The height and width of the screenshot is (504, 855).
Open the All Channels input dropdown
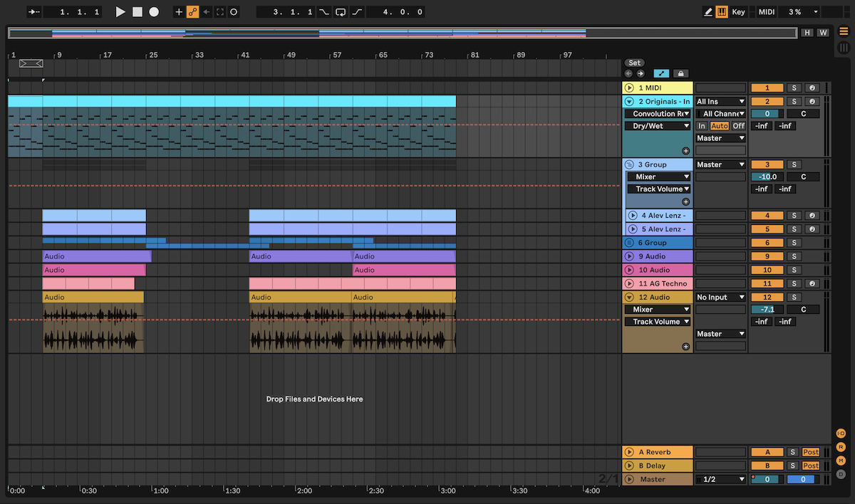(721, 114)
